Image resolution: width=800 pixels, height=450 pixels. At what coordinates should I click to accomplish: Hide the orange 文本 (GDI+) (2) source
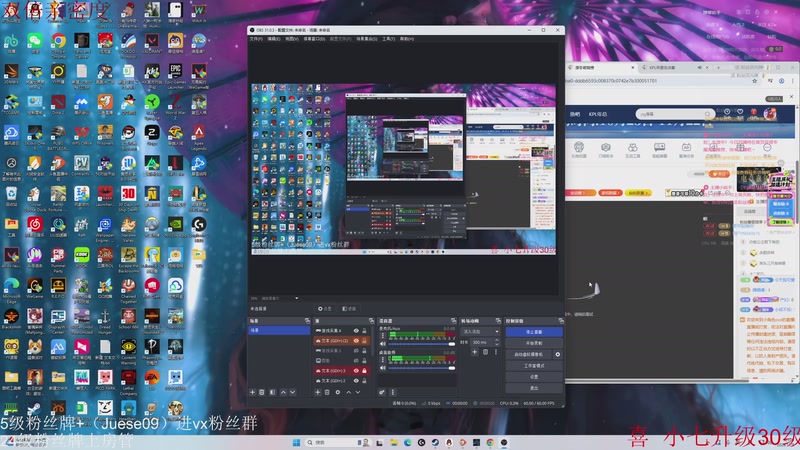[356, 341]
